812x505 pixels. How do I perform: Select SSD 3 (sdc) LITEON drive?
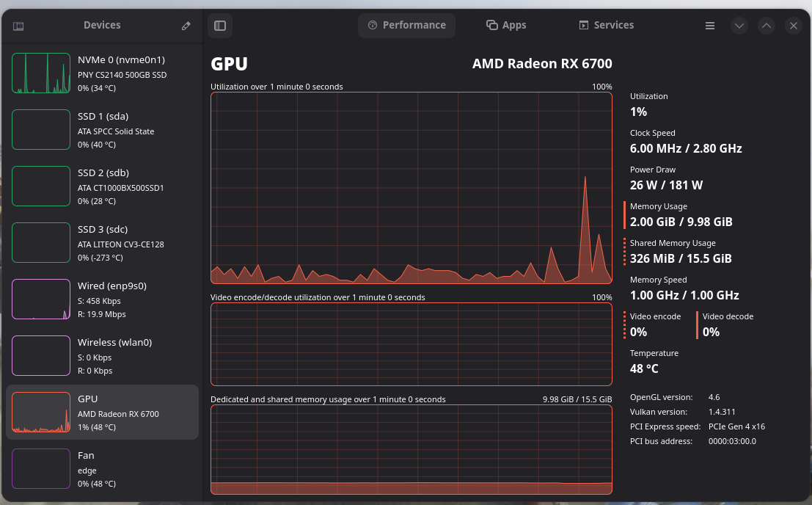[x=102, y=243]
